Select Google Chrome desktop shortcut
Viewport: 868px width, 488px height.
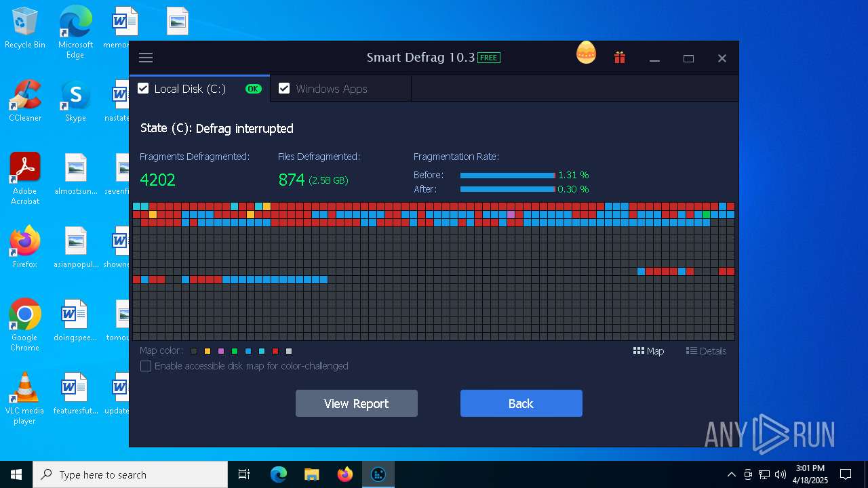tap(25, 325)
